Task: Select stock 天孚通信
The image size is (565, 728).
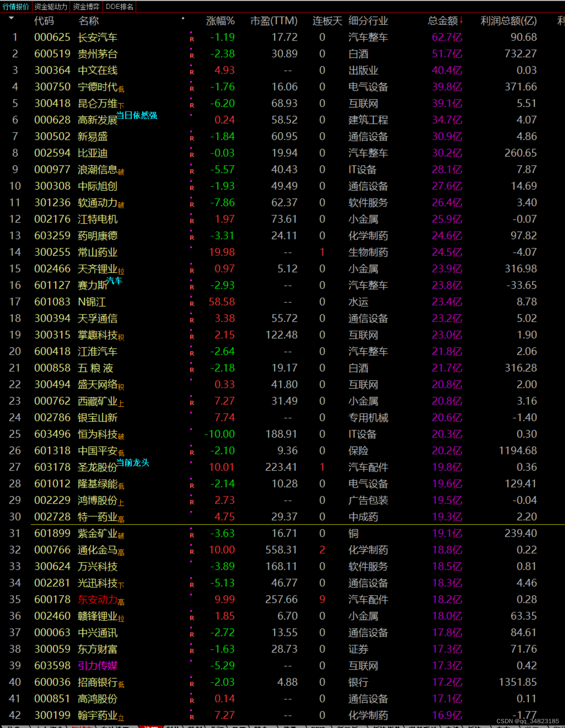Action: pos(98,318)
